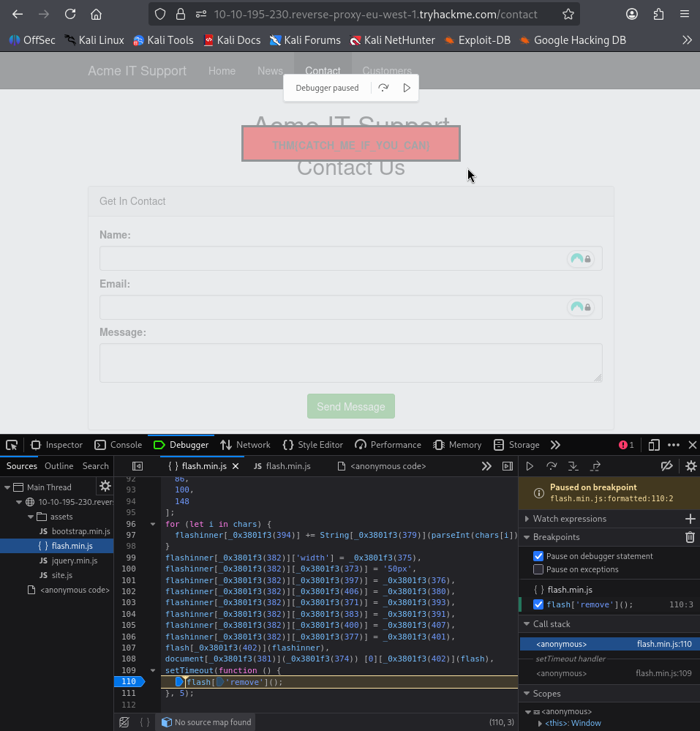
Task: Click the Resume button in debugger toolbar
Action: (x=530, y=466)
